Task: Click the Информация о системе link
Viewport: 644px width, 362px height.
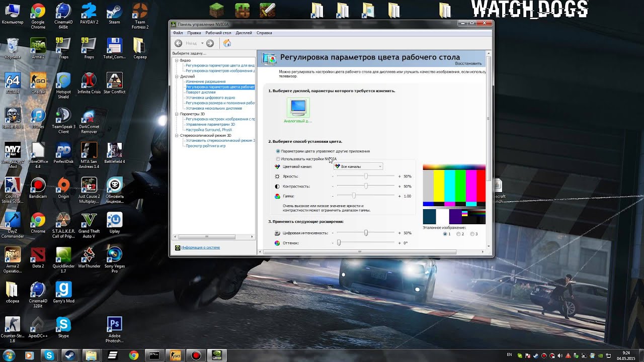Action: 200,247
